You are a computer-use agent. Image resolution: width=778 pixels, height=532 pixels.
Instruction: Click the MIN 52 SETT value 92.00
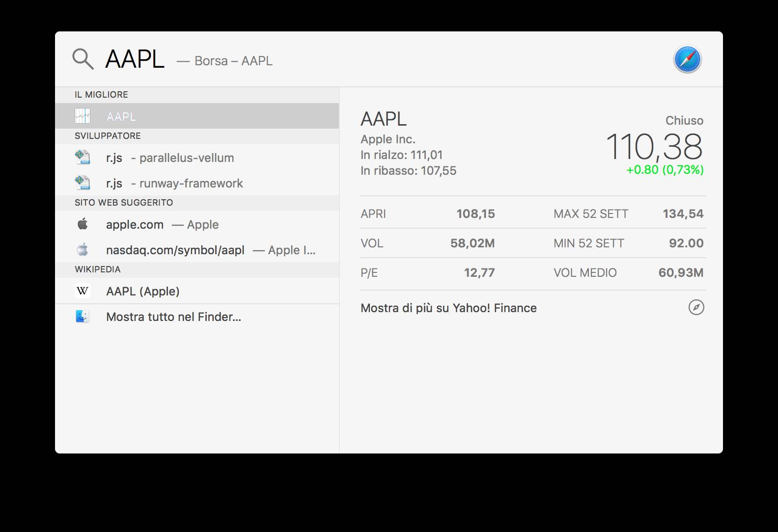tap(686, 243)
